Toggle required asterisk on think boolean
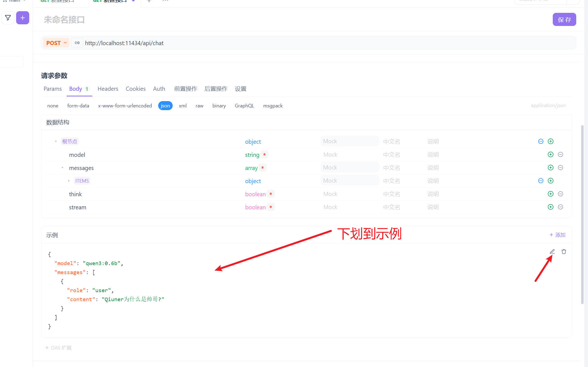The image size is (588, 367). [271, 194]
